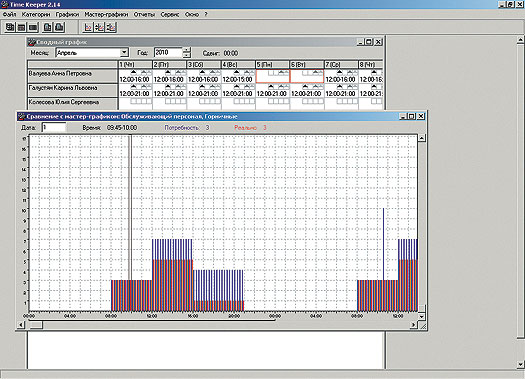Click the second toolbar icon with calendar rows
Image resolution: width=525 pixels, height=379 pixels.
click(x=21, y=27)
